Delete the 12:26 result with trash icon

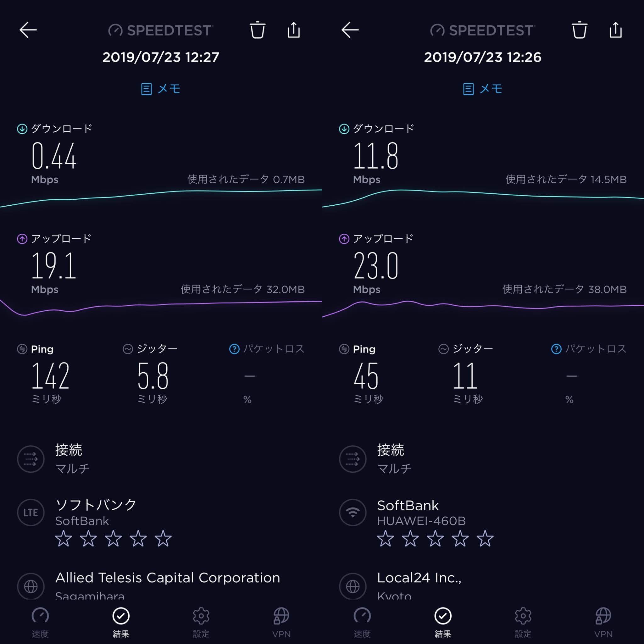[579, 30]
